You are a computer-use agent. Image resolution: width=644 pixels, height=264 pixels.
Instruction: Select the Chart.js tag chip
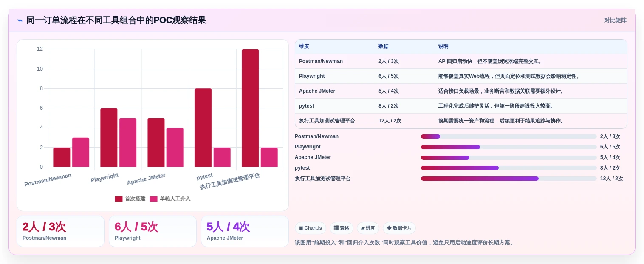pyautogui.click(x=311, y=228)
